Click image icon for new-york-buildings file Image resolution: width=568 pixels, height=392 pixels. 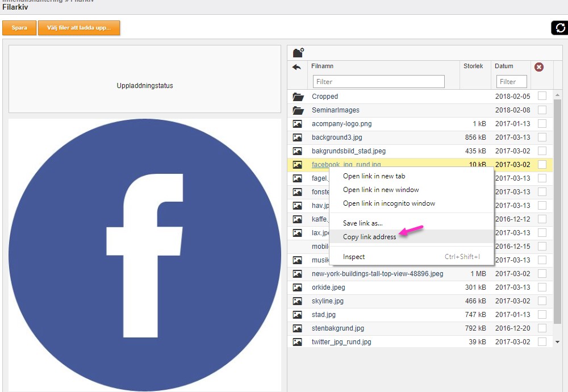point(298,274)
